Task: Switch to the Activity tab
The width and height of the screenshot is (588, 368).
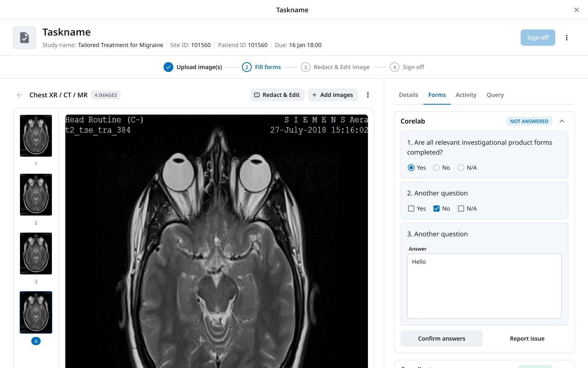Action: (466, 94)
